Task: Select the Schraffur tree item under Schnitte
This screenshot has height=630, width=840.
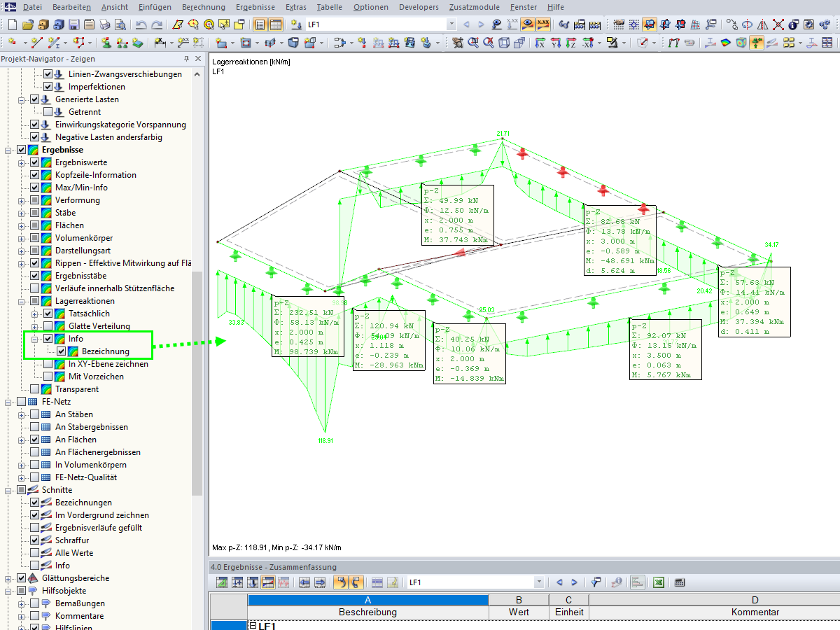Action: pos(71,540)
